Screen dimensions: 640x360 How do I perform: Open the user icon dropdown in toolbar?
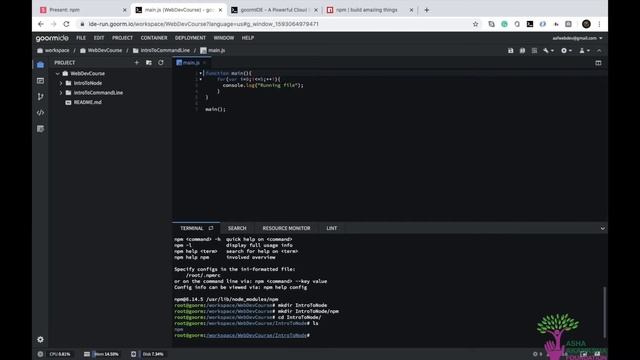(584, 51)
